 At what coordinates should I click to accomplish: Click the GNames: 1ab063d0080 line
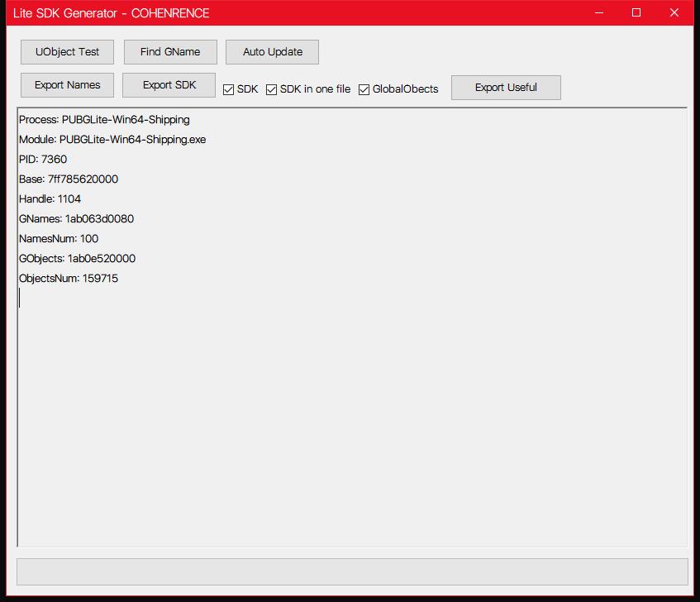[76, 219]
